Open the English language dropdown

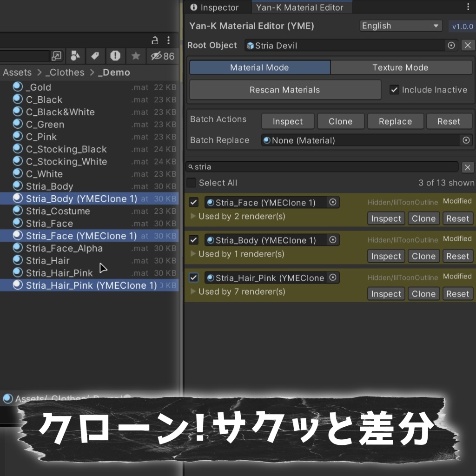[400, 26]
